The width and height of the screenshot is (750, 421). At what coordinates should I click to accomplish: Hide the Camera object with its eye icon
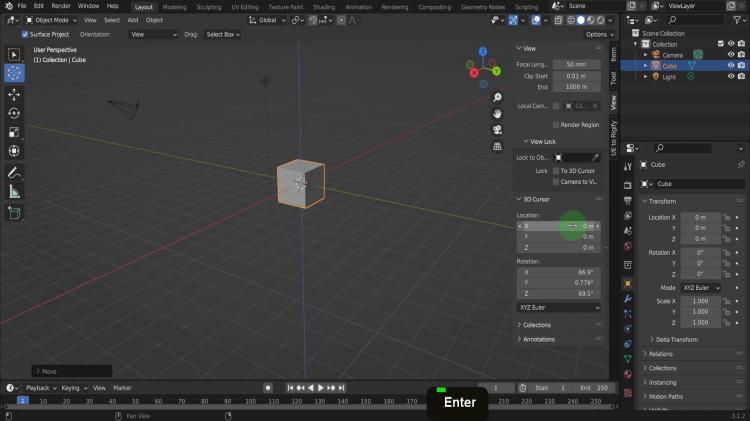[x=730, y=54]
